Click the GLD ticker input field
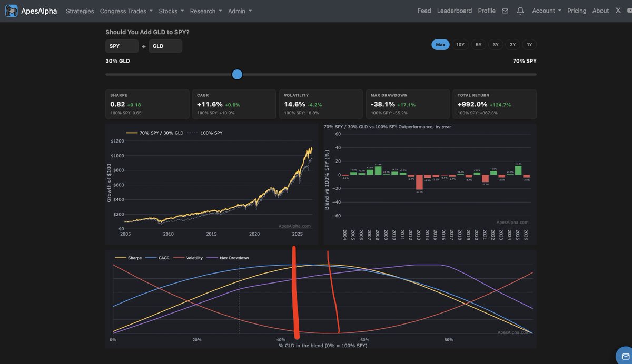This screenshot has width=632, height=364. click(165, 46)
